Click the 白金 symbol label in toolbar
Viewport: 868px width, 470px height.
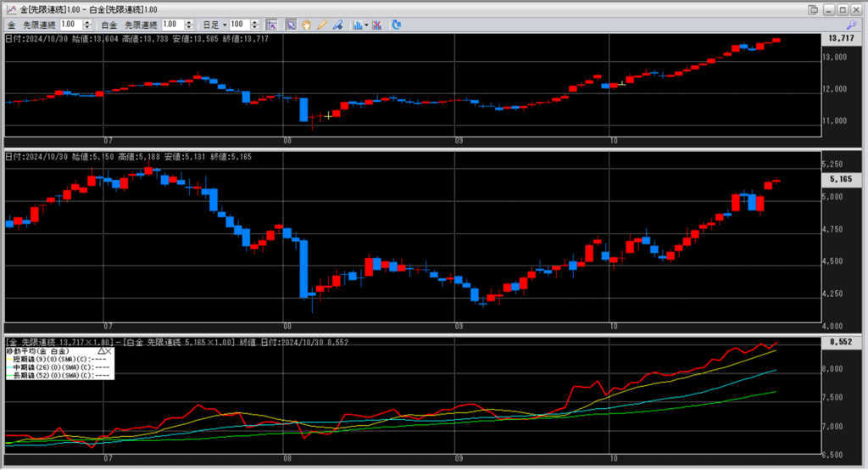(x=109, y=25)
